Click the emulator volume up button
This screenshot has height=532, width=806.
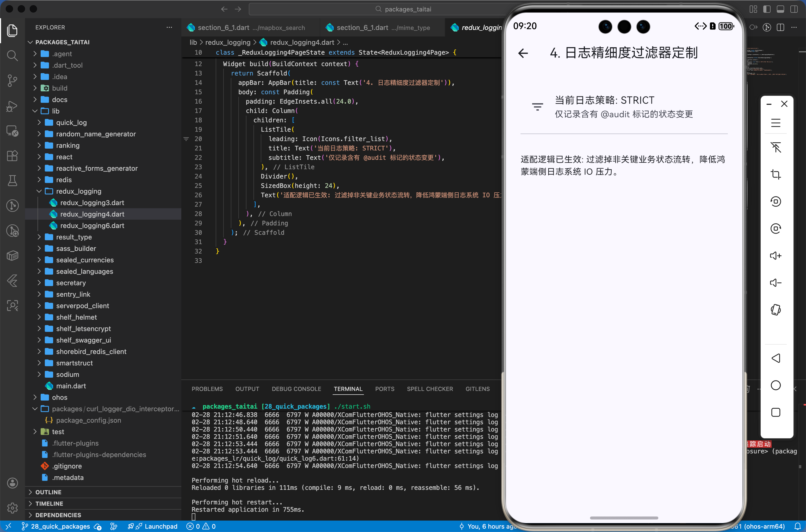pos(776,256)
